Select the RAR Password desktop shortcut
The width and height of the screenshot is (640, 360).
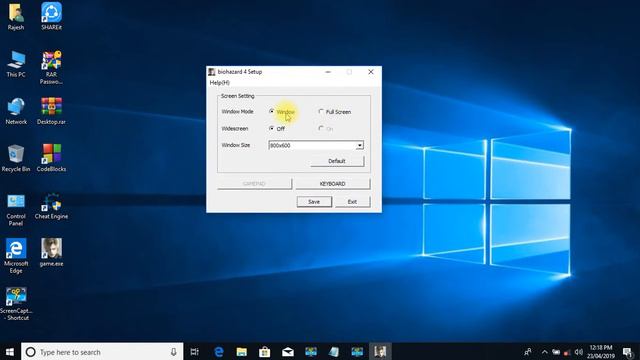(51, 67)
